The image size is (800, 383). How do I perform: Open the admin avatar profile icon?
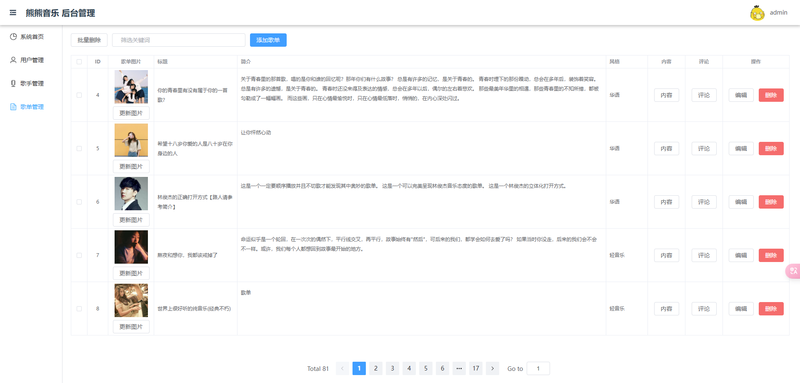point(757,13)
